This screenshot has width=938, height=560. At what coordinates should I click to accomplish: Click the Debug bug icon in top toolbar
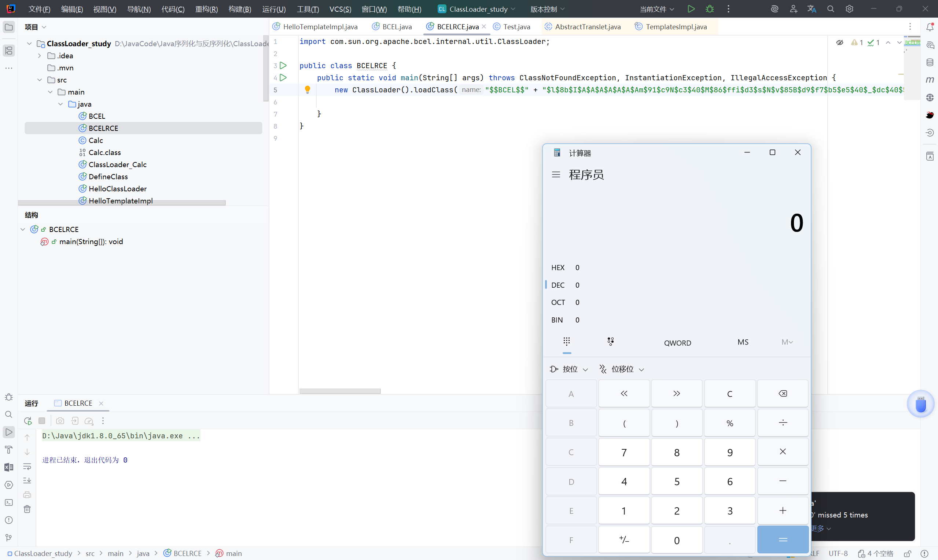point(709,9)
